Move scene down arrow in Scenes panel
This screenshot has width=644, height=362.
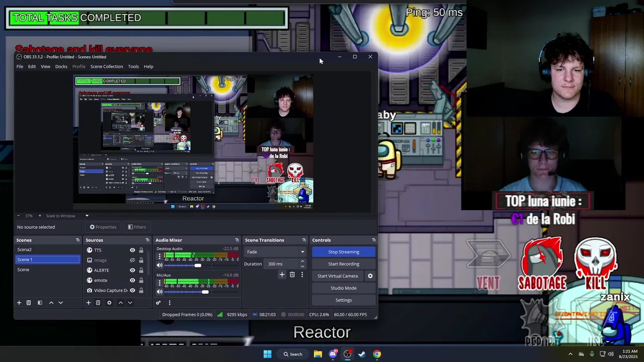60,303
